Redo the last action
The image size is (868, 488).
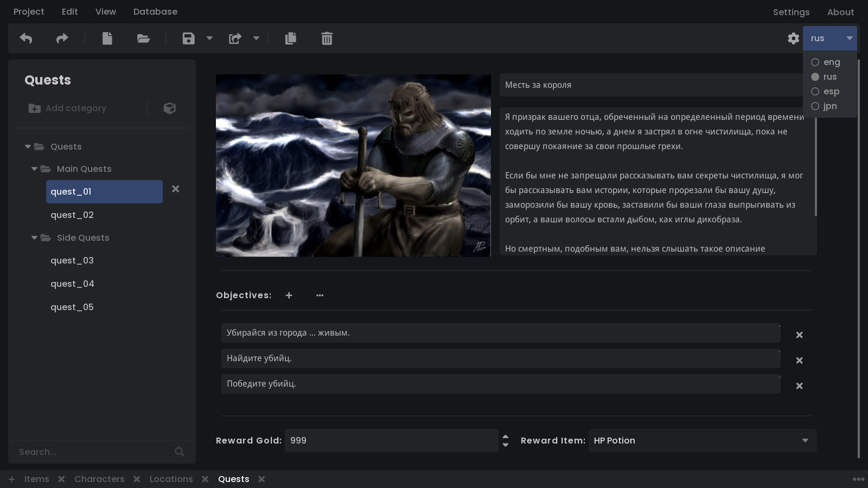point(61,38)
